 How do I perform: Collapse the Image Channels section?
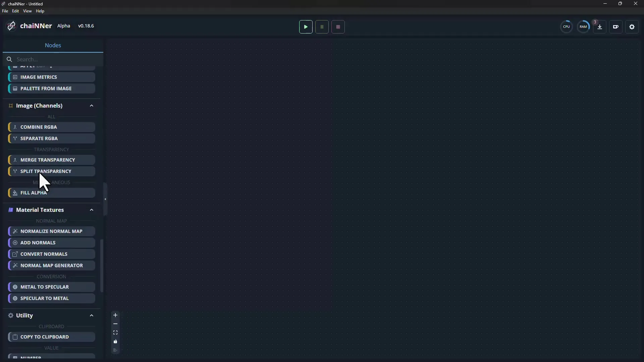pyautogui.click(x=91, y=105)
